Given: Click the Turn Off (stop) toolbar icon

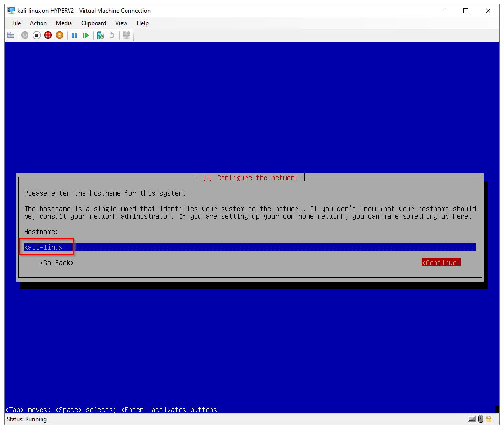Looking at the screenshot, I should pos(36,35).
